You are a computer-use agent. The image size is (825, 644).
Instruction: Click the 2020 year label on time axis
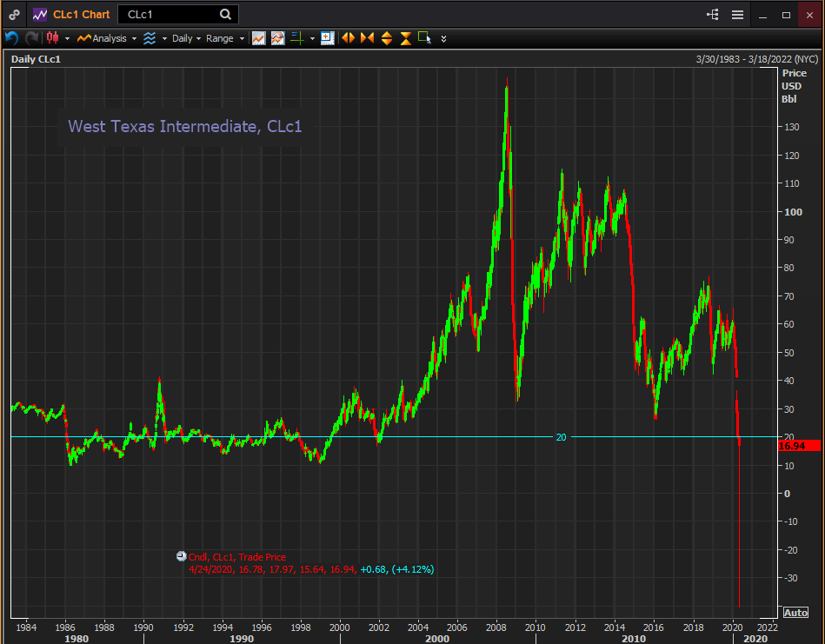[x=732, y=627]
